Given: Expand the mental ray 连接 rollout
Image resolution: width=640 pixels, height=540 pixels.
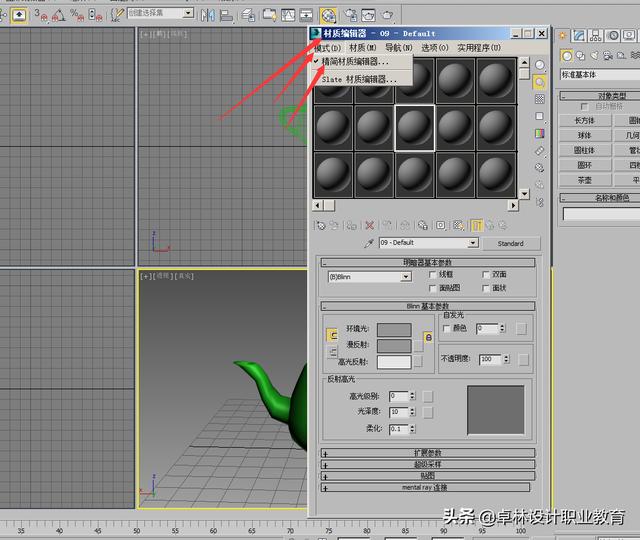Looking at the screenshot, I should (x=425, y=487).
